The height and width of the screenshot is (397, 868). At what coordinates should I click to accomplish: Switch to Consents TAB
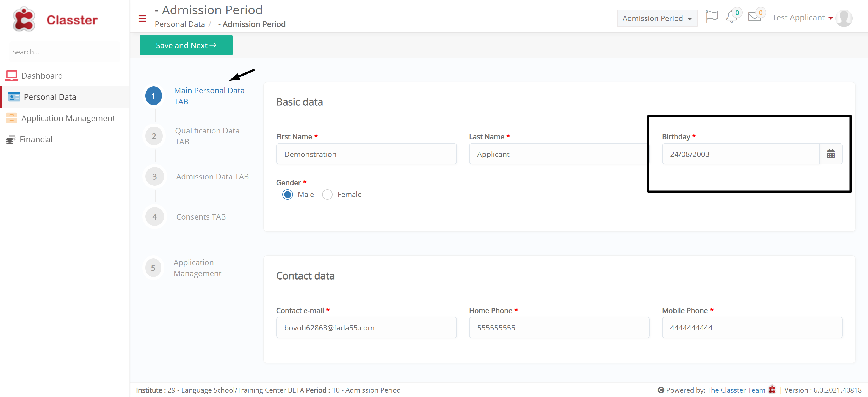[201, 217]
